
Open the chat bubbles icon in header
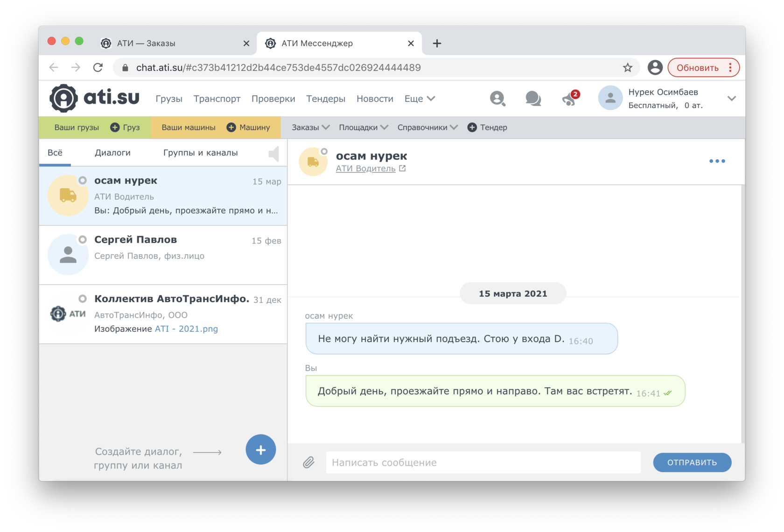click(533, 98)
